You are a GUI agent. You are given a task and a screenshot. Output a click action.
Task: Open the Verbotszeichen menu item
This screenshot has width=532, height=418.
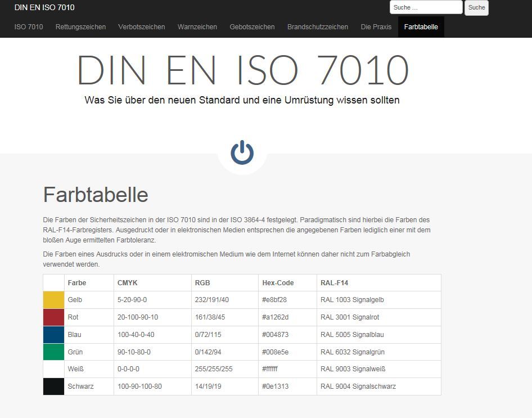pyautogui.click(x=142, y=26)
